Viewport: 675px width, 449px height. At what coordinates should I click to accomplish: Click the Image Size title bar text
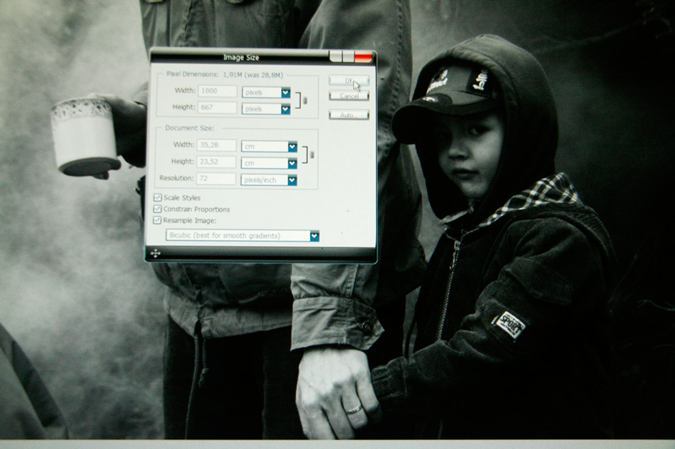pyautogui.click(x=241, y=58)
